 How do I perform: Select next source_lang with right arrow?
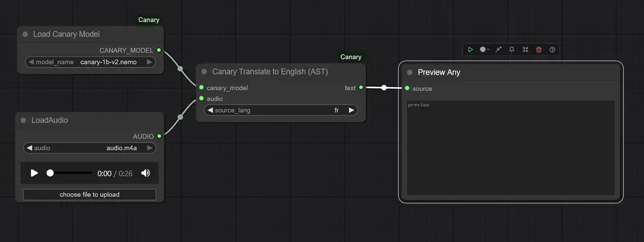tap(351, 110)
